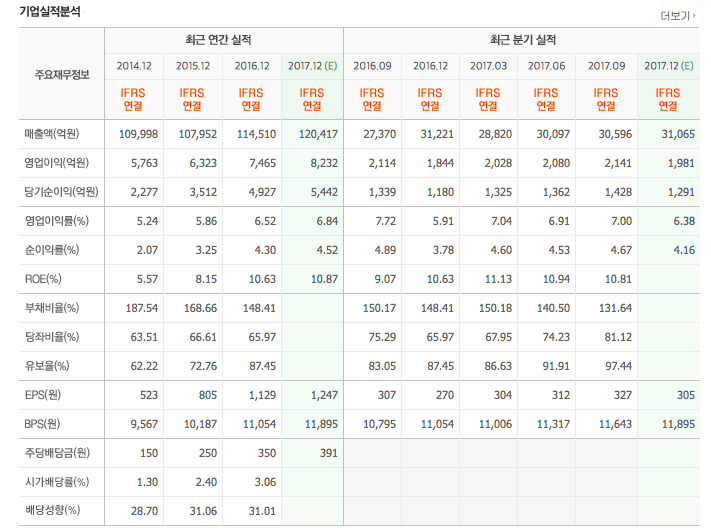Image resolution: width=711 pixels, height=532 pixels.
Task: Click the 기업실적분석 section title
Action: click(x=50, y=11)
